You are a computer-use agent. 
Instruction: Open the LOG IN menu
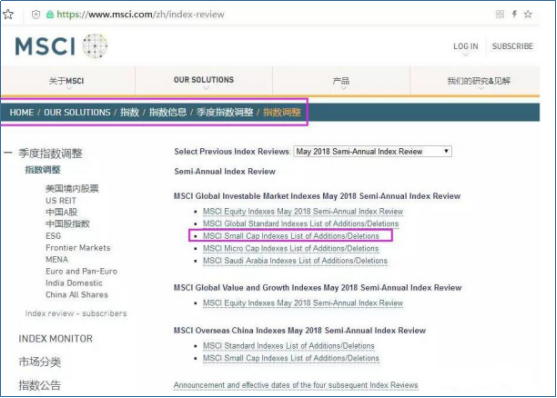[465, 47]
